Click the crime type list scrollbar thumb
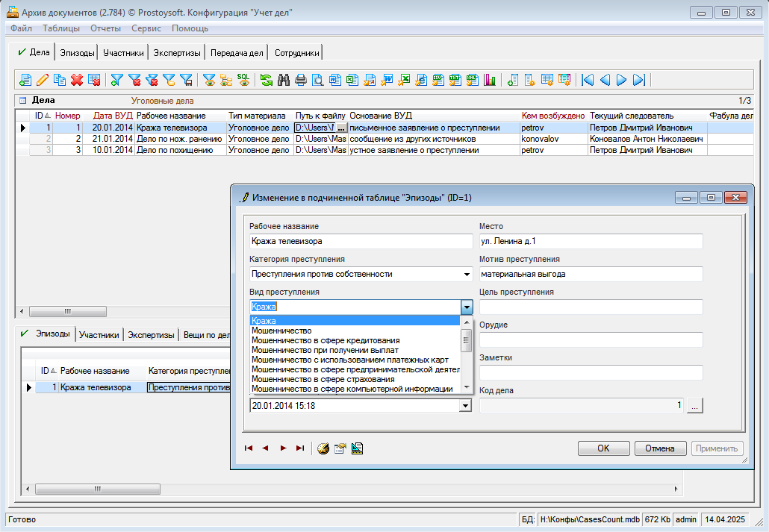 click(467, 340)
